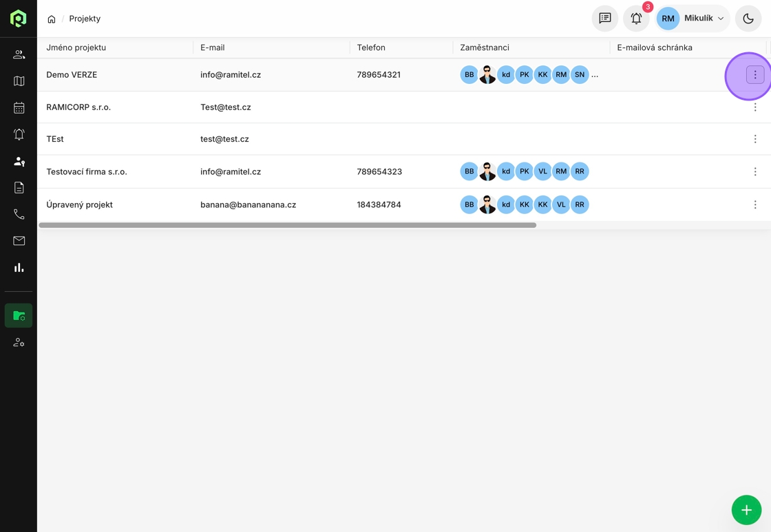Viewport: 771px width, 532px height.
Task: Open the phone calls icon in sidebar
Action: click(x=19, y=214)
